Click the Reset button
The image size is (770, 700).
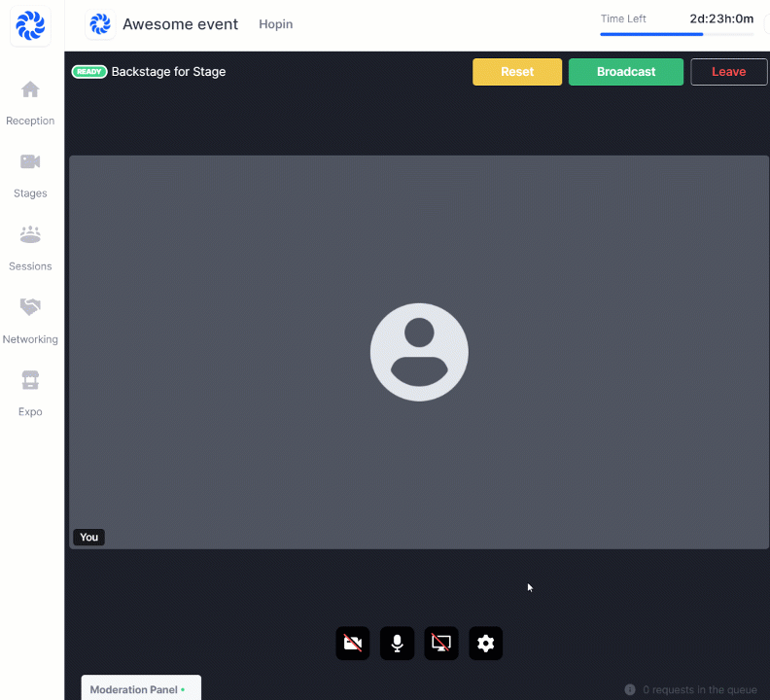click(x=517, y=72)
